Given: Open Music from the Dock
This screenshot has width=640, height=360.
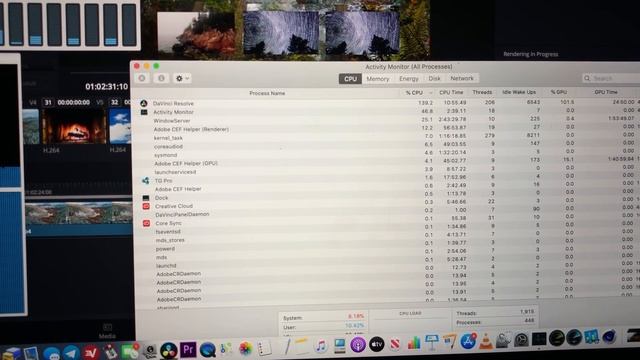Looking at the screenshot, I should coord(320,346).
